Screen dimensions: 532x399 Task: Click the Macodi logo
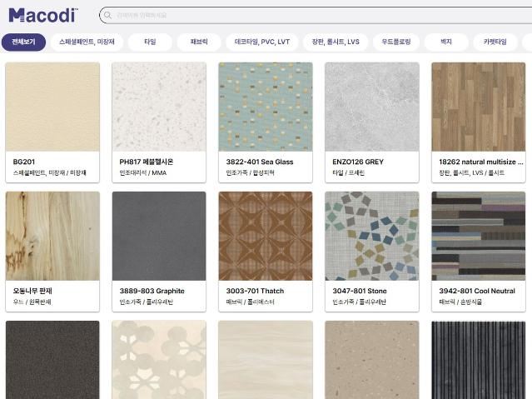tap(43, 15)
